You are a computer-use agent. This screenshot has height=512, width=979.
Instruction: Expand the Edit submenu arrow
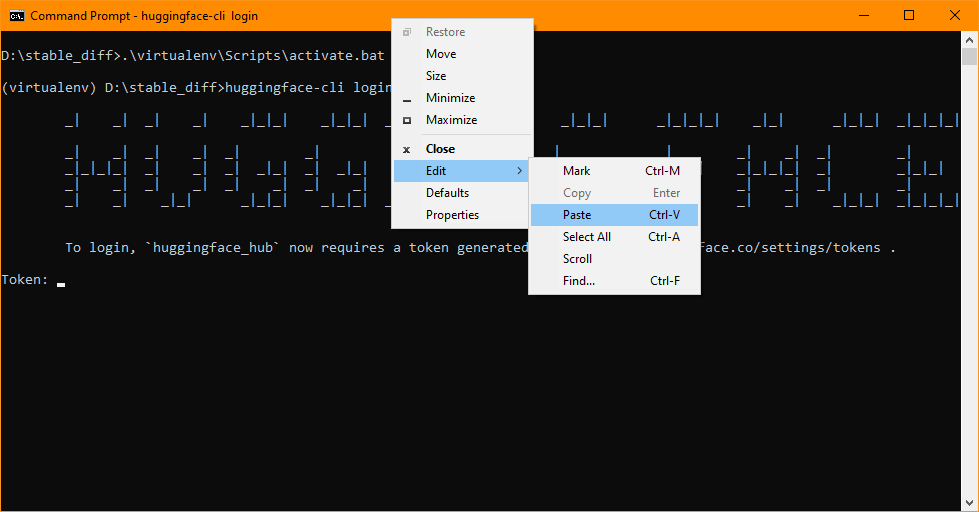[x=519, y=170]
